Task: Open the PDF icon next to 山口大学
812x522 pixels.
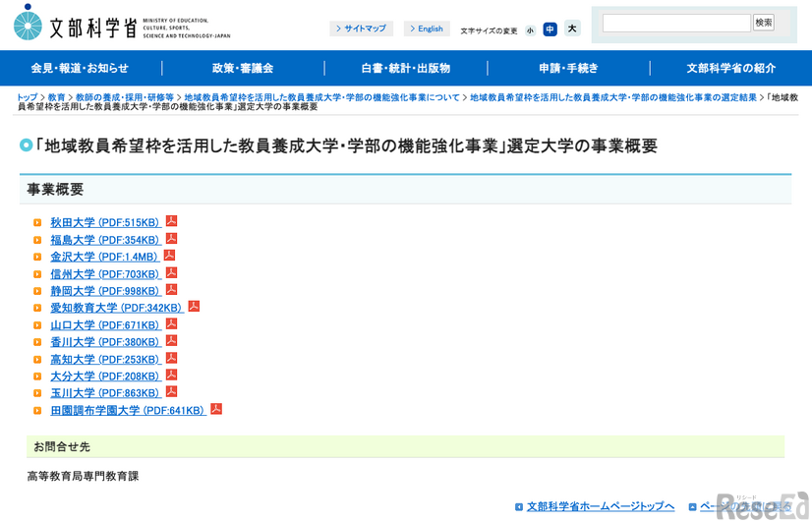Action: click(x=171, y=323)
